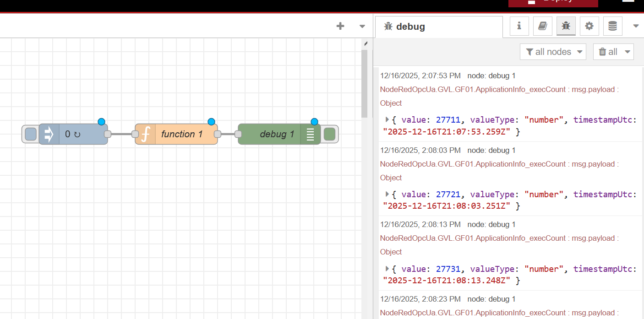Click the debug 1 node list icon

click(311, 134)
